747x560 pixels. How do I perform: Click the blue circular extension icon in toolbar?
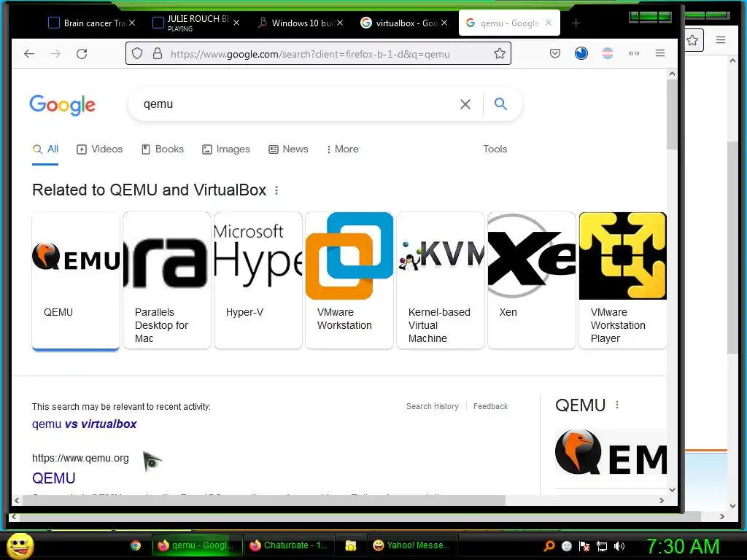tap(581, 53)
